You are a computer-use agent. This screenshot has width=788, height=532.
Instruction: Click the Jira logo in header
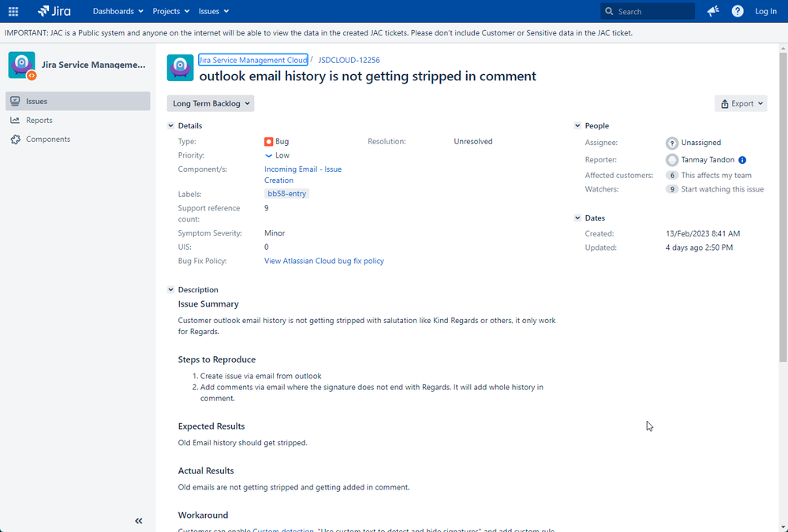54,11
